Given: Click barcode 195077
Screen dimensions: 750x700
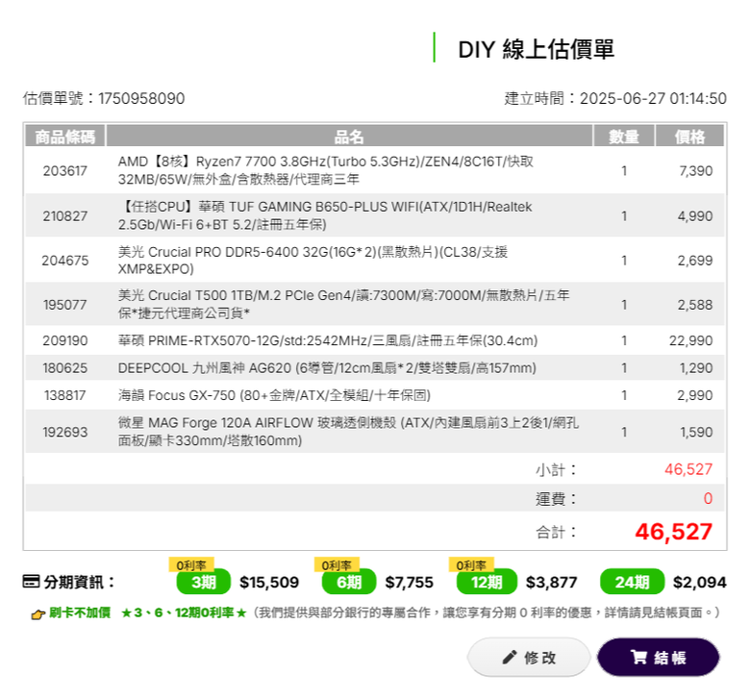Looking at the screenshot, I should pyautogui.click(x=65, y=305).
